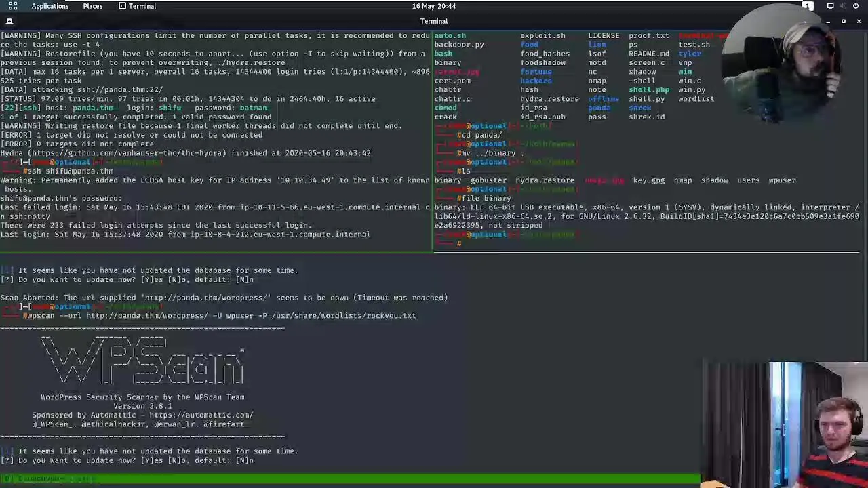Open the Places menu
Viewport: 868px width, 488px height.
(92, 6)
